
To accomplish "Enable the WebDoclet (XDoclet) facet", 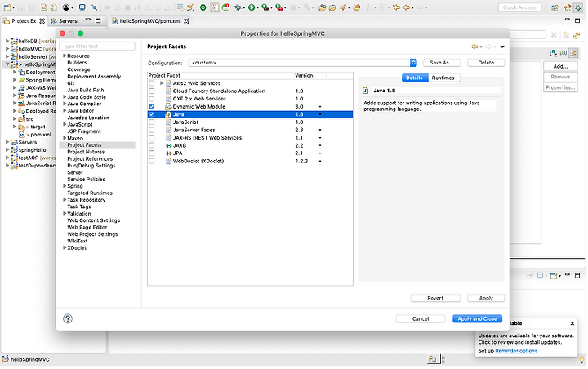I will click(152, 162).
